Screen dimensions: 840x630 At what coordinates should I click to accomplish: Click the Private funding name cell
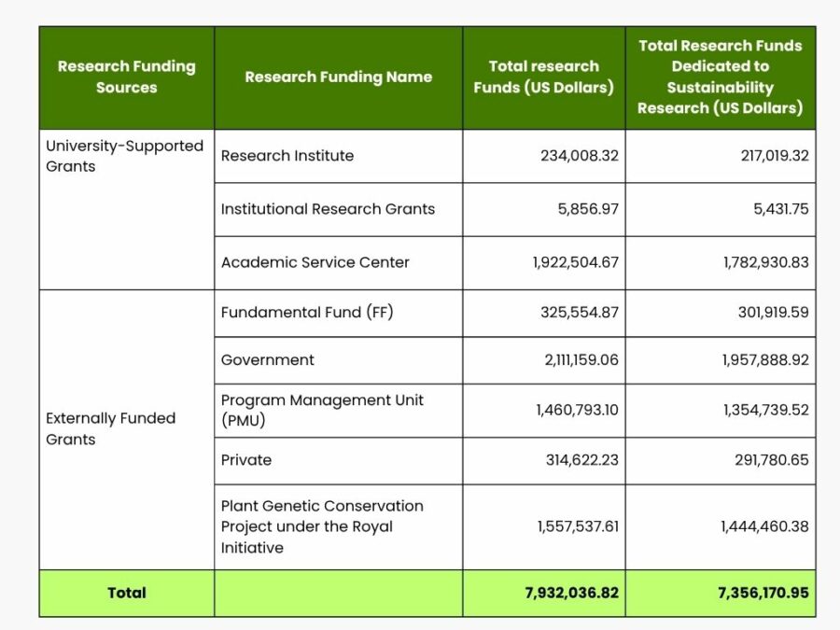[x=246, y=460]
